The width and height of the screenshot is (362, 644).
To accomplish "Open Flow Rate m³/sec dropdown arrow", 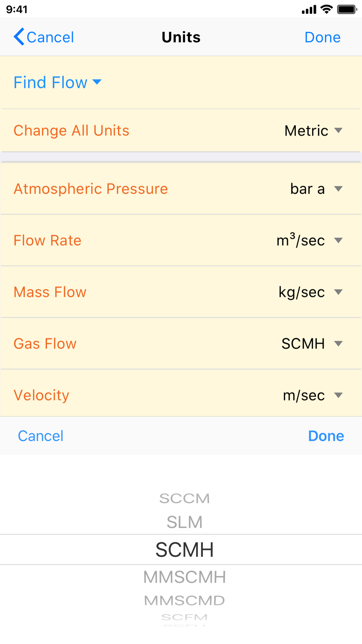I will [338, 240].
